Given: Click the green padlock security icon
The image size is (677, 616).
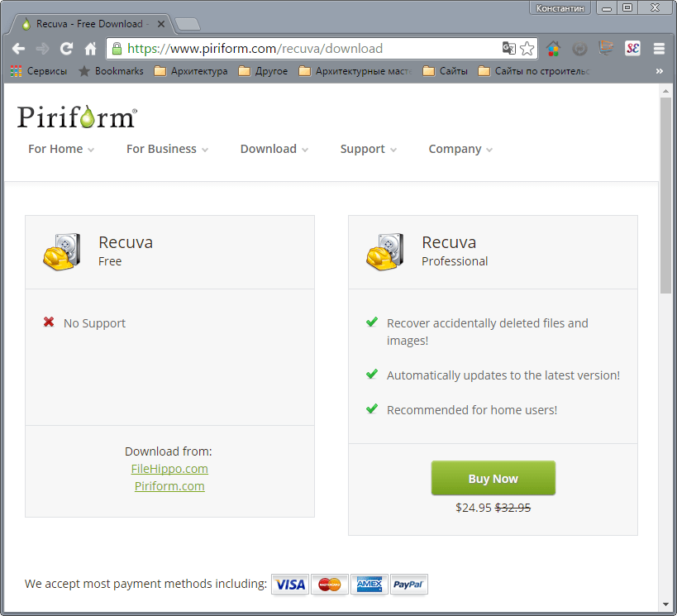Looking at the screenshot, I should point(117,49).
